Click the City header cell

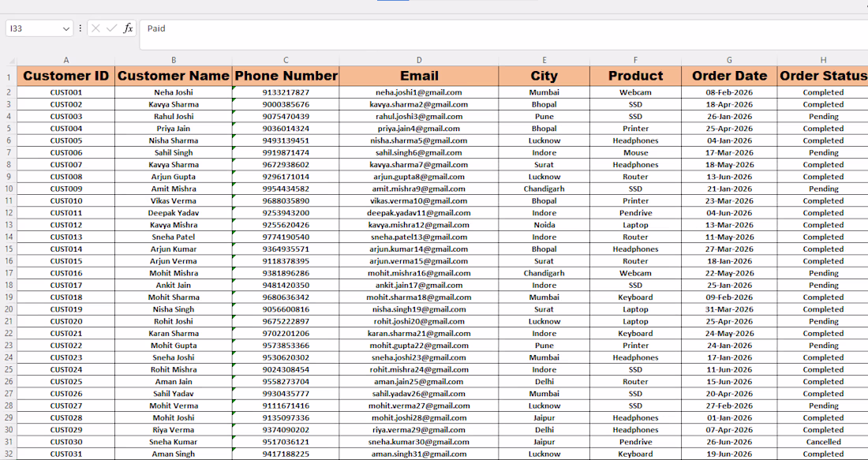pos(544,76)
